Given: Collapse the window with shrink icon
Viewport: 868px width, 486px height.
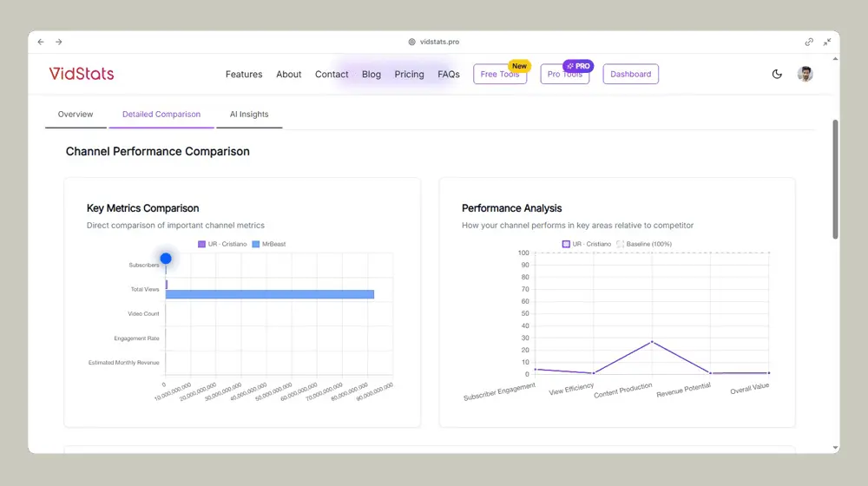Looking at the screenshot, I should 827,42.
